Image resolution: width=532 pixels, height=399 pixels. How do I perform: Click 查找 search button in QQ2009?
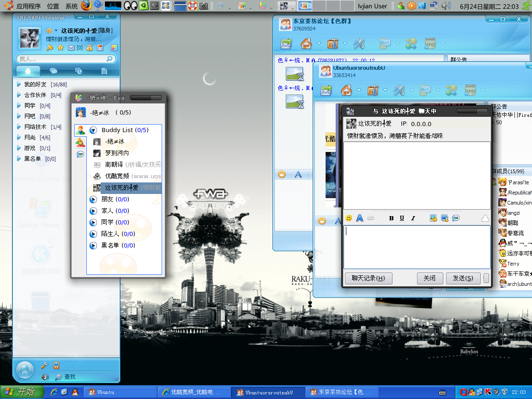(x=66, y=377)
